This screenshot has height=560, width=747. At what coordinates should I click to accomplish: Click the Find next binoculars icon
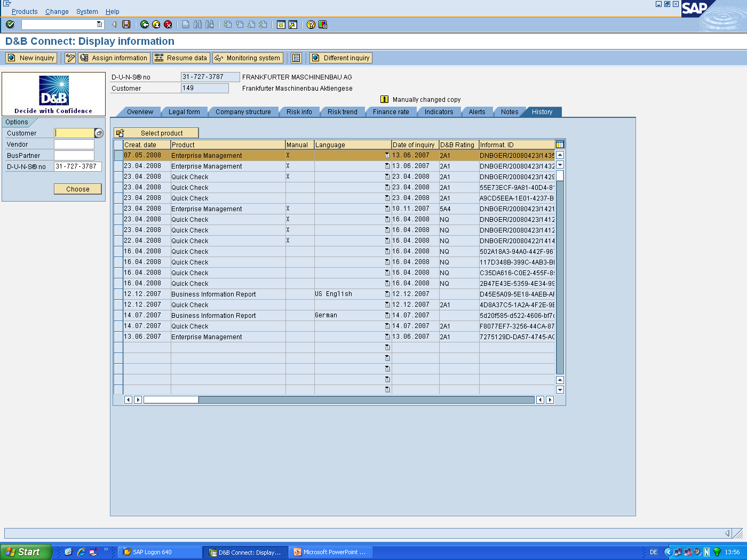coord(210,25)
